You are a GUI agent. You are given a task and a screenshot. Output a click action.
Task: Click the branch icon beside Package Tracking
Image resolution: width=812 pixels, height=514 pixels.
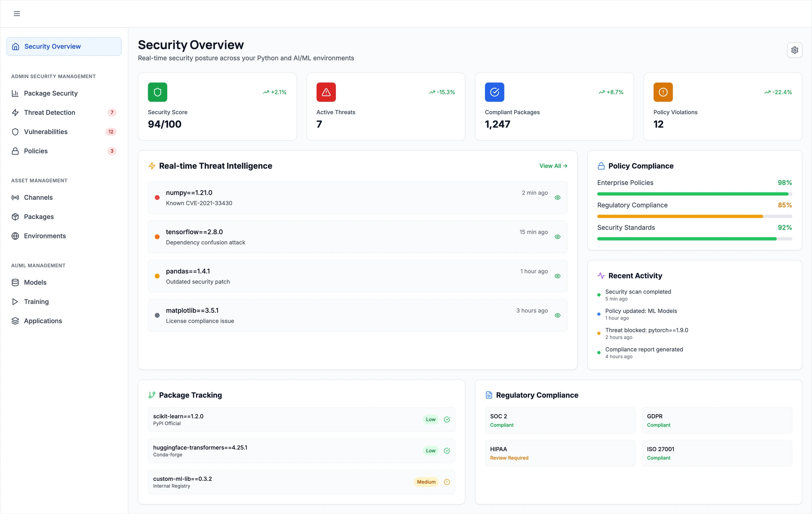[x=152, y=395]
